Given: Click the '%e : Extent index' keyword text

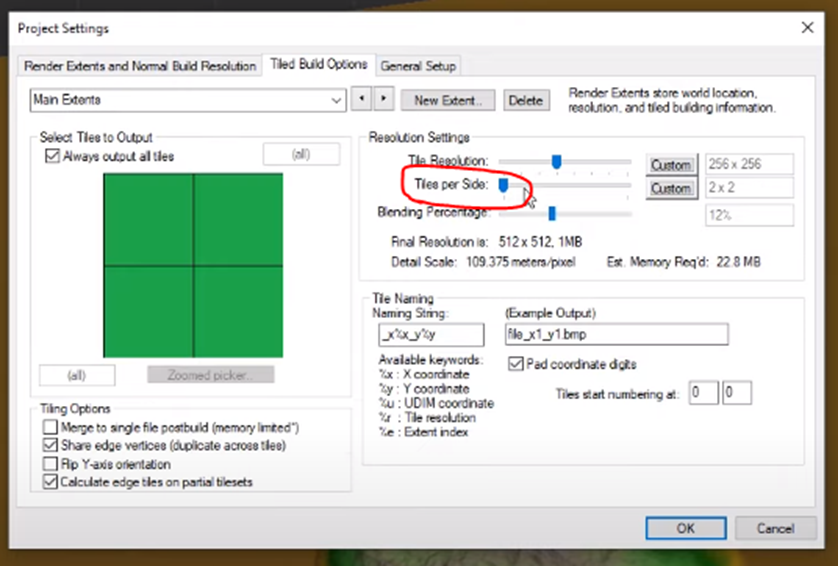Looking at the screenshot, I should coord(423,432).
